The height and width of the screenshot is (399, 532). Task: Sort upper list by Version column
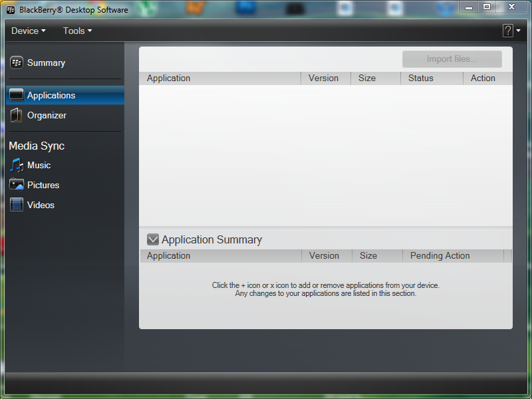click(326, 78)
